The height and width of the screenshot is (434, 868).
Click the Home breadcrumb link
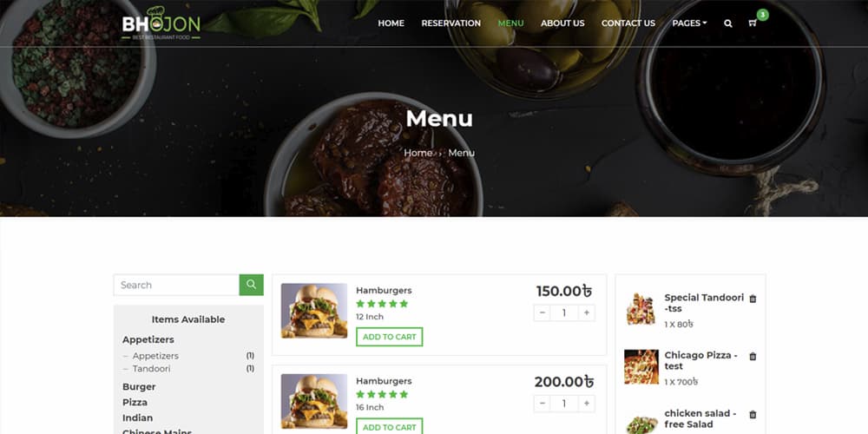(x=418, y=153)
